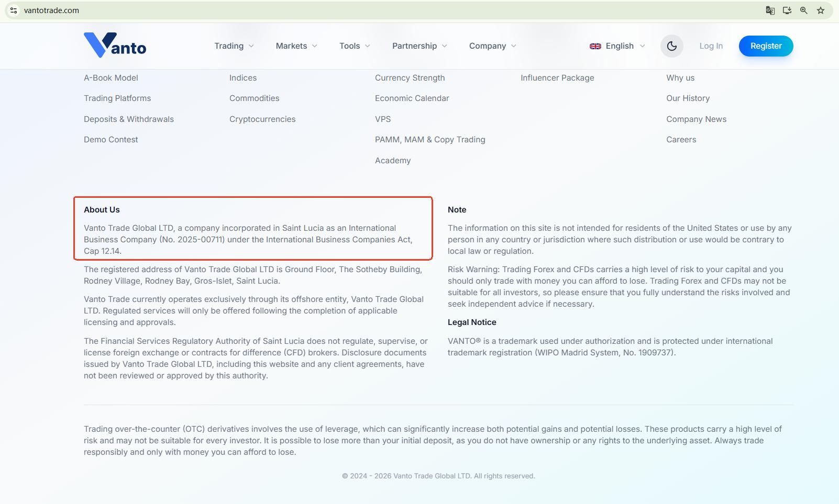Open the Company News link

(x=696, y=119)
